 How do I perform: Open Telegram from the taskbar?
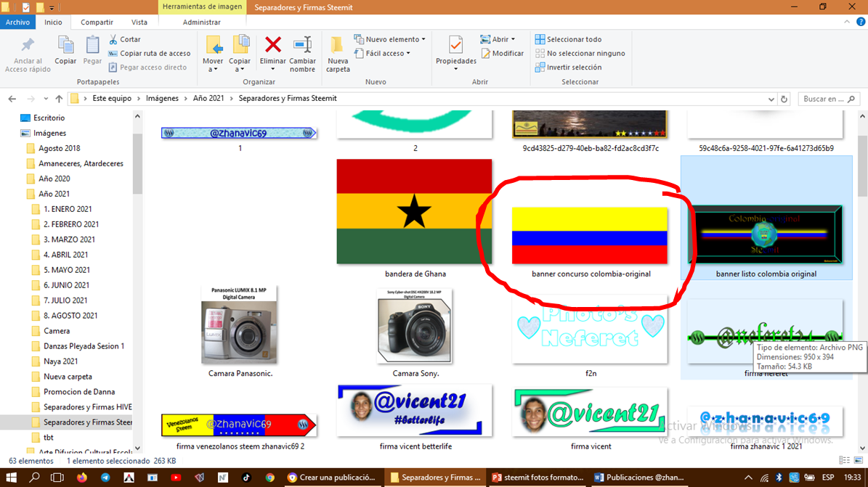click(x=105, y=478)
